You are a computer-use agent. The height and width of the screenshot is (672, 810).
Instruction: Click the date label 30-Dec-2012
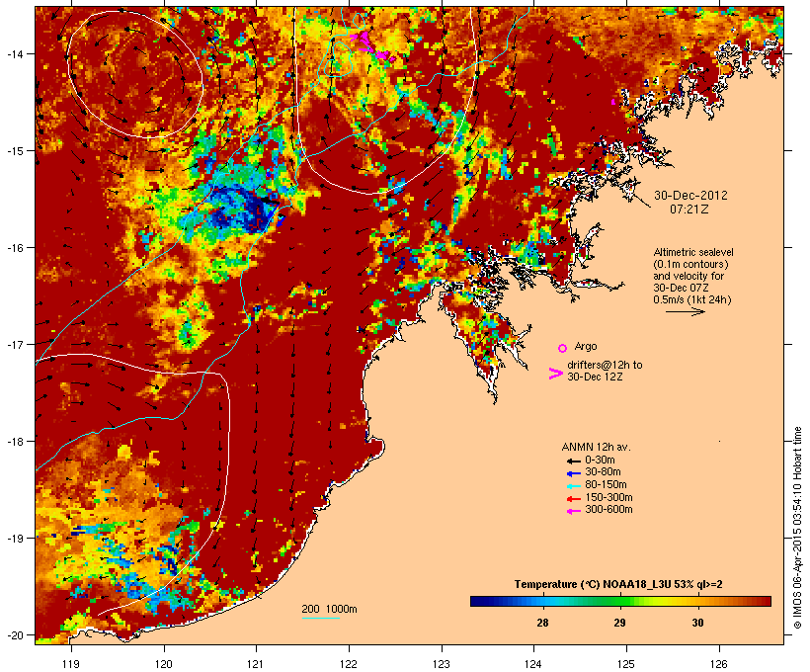690,196
